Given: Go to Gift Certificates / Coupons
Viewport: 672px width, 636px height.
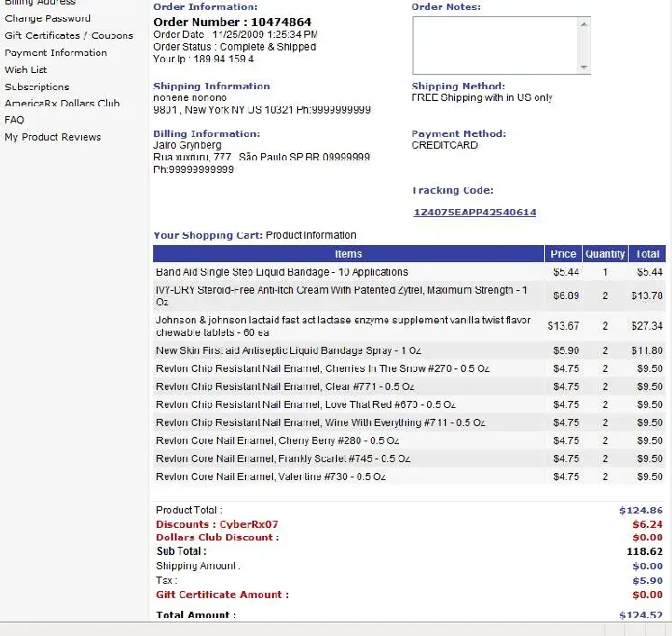Looking at the screenshot, I should tap(68, 35).
